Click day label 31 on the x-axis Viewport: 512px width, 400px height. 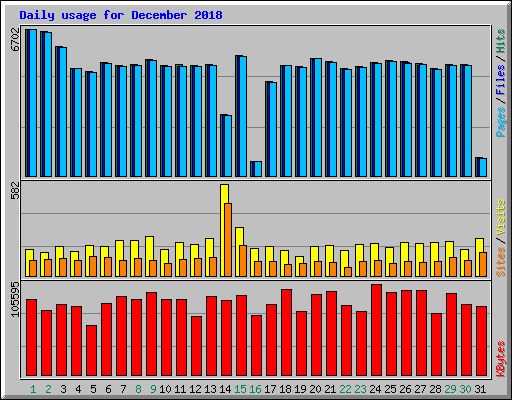[x=480, y=389]
